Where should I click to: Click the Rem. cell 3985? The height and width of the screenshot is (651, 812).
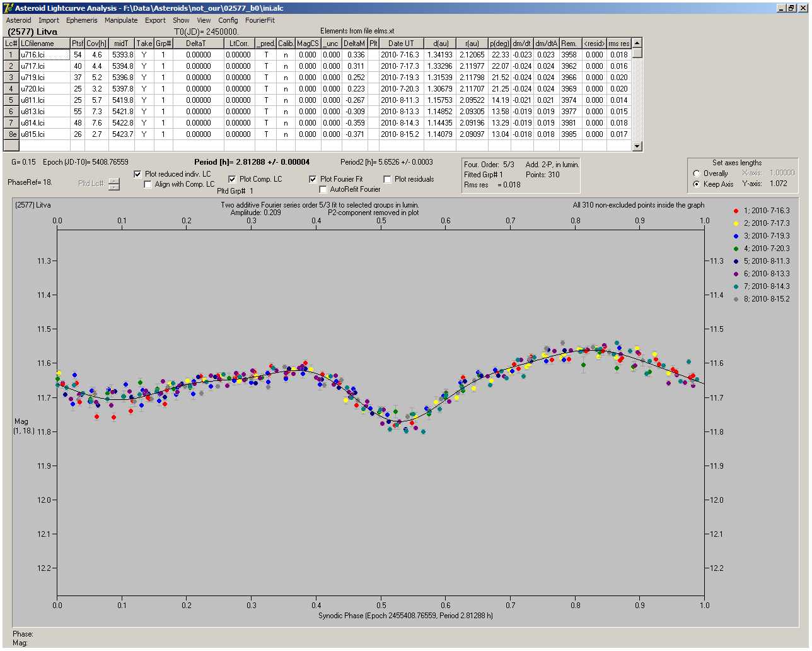[x=569, y=134]
